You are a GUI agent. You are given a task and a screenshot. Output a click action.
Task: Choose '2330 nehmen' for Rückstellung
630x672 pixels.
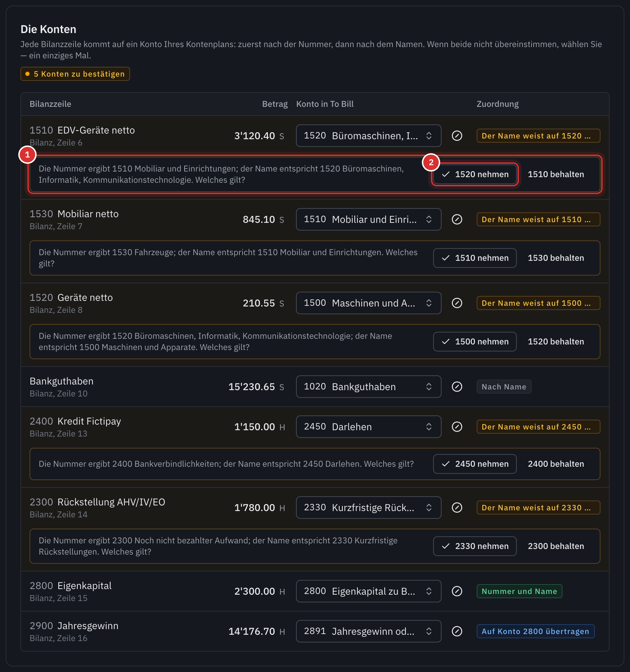[x=475, y=546]
